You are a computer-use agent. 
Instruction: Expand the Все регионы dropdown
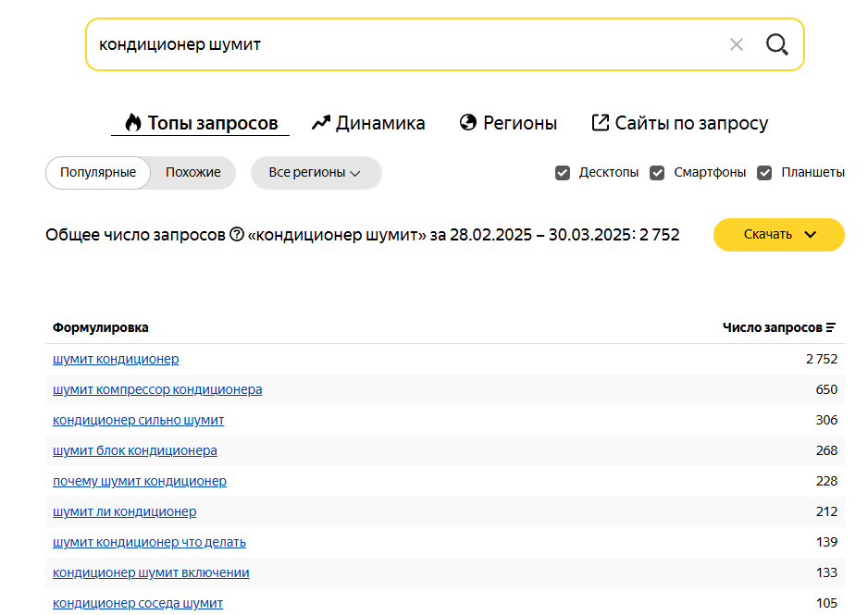pyautogui.click(x=316, y=173)
